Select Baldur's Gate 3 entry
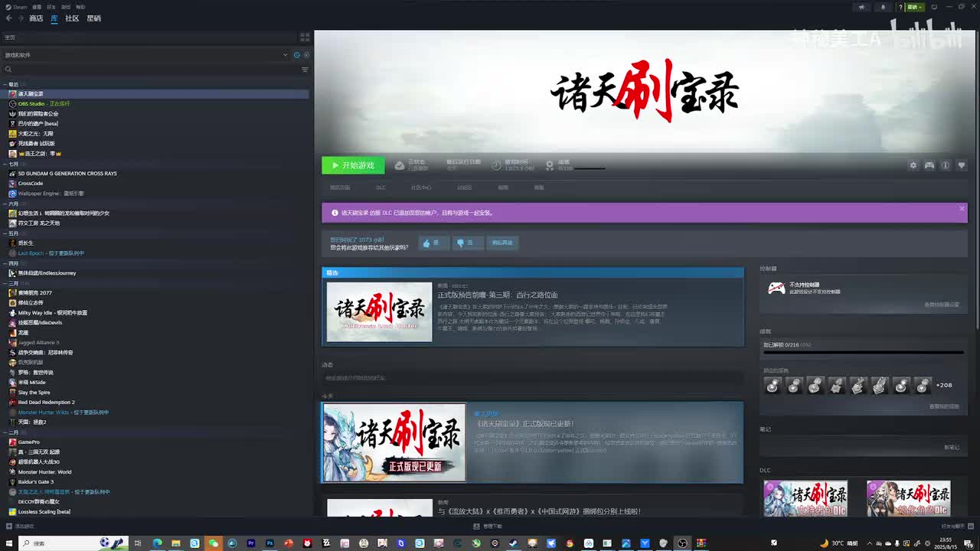This screenshot has height=551, width=980. pyautogui.click(x=156, y=482)
